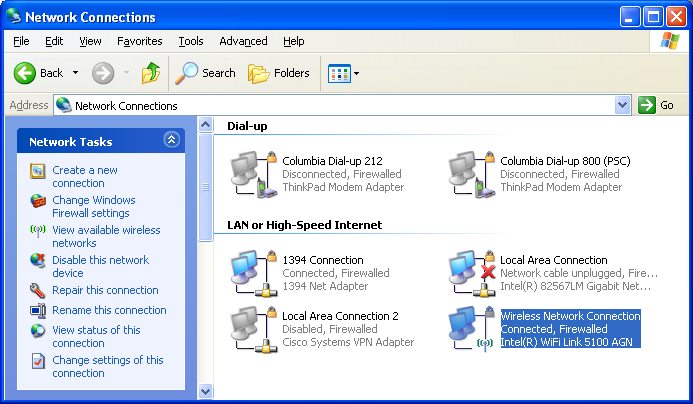This screenshot has width=693, height=404.
Task: Select Columbia Dial-up 212 connection icon
Action: click(254, 174)
